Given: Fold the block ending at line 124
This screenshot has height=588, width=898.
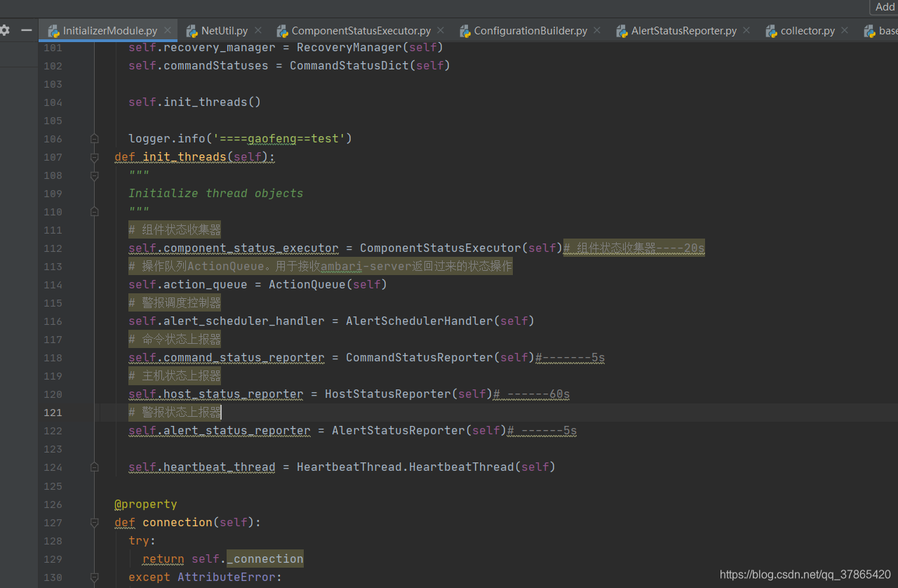Looking at the screenshot, I should (95, 467).
